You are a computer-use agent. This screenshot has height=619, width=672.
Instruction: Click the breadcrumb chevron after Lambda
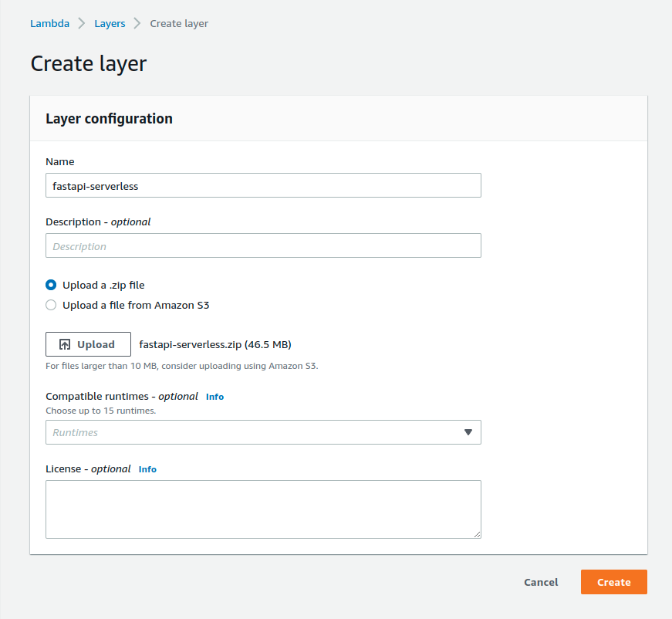(82, 24)
